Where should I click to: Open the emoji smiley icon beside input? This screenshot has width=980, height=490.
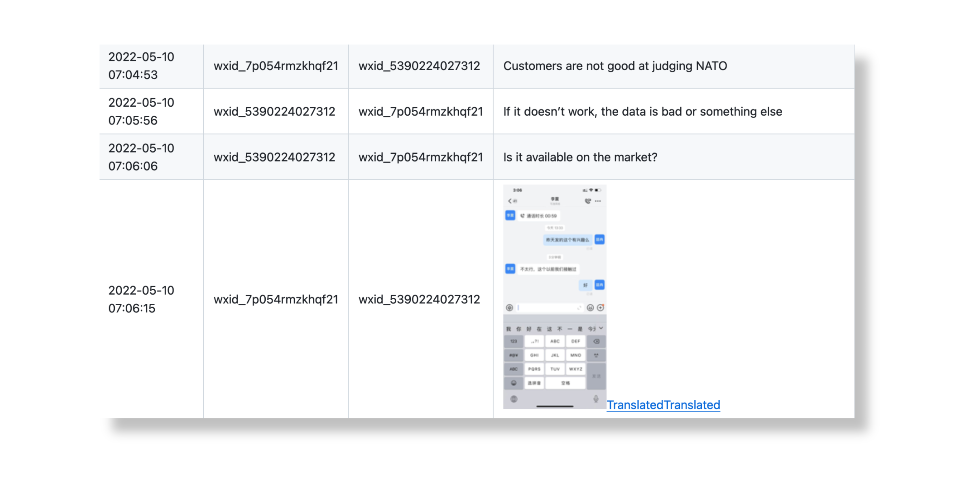[x=590, y=307]
